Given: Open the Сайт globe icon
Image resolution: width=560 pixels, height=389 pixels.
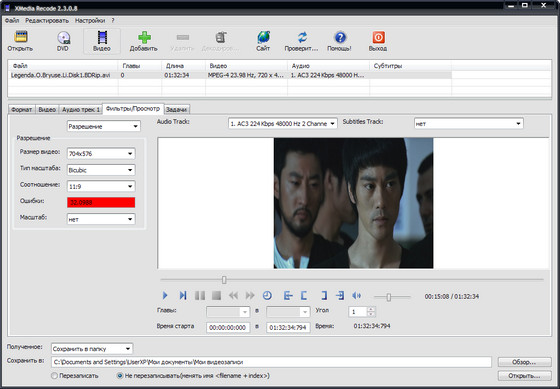Looking at the screenshot, I should 264,37.
